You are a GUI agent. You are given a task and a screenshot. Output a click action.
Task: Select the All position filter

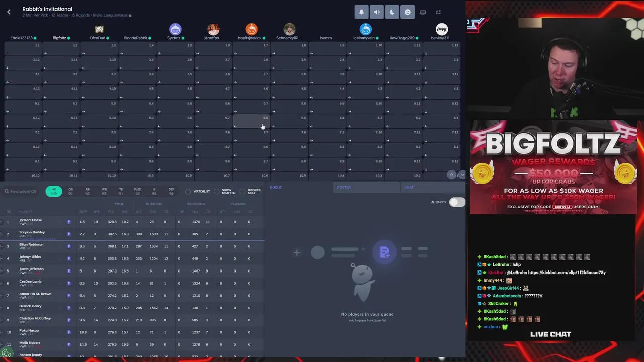tap(54, 191)
